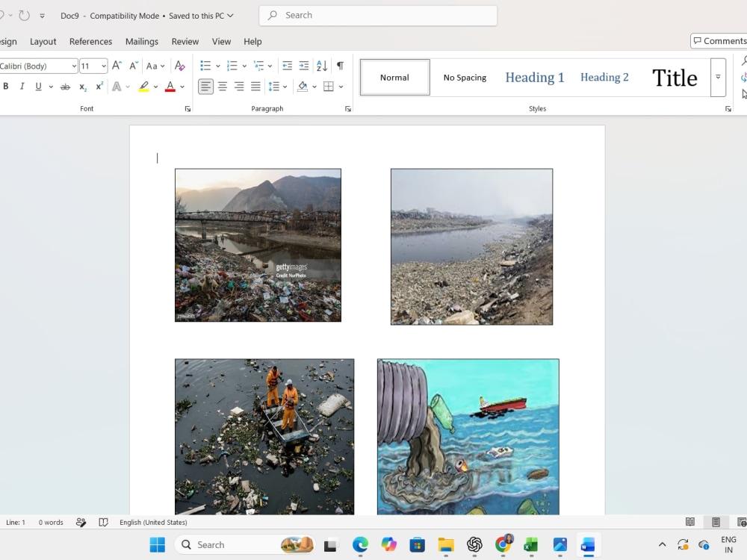Click Align Right icon
Screen dimensions: 747x560
pyautogui.click(x=239, y=87)
